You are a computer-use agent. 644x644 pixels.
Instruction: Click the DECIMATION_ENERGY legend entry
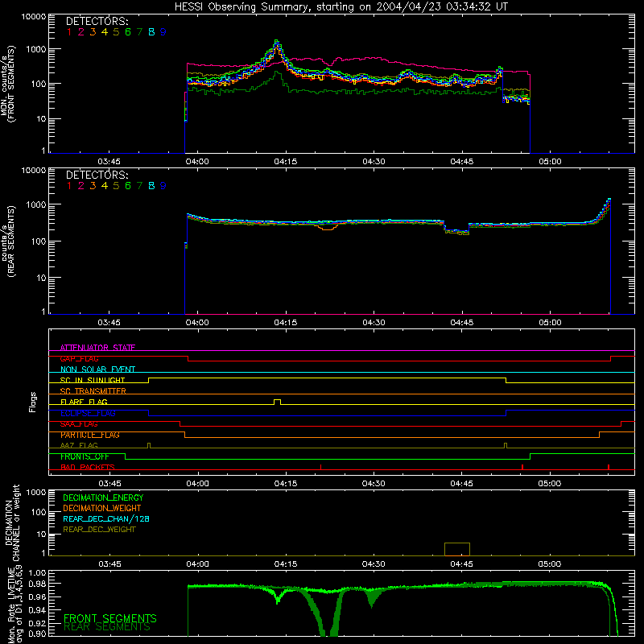[x=103, y=497]
